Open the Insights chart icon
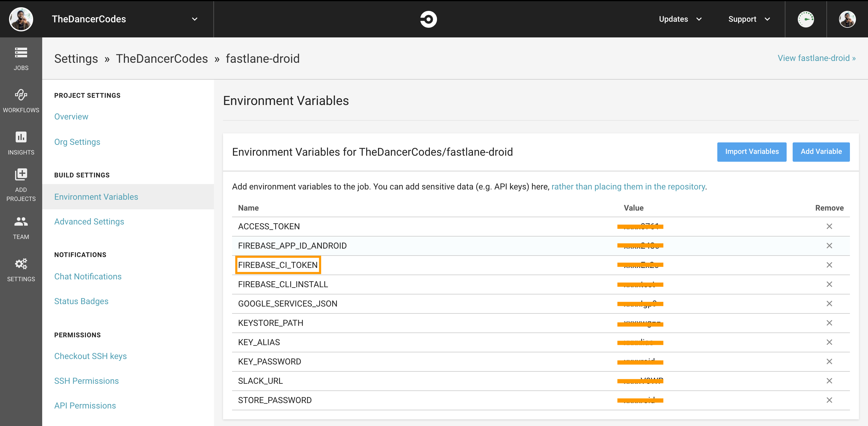This screenshot has height=426, width=868. click(x=21, y=137)
